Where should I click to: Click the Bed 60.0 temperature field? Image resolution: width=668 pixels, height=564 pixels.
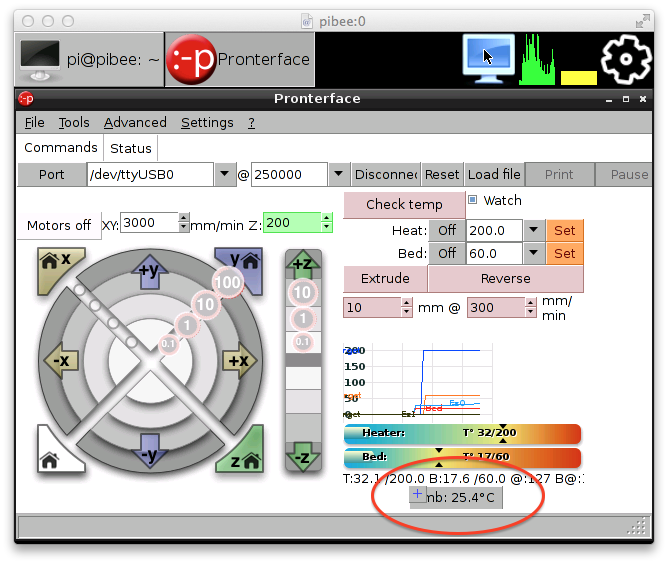494,253
